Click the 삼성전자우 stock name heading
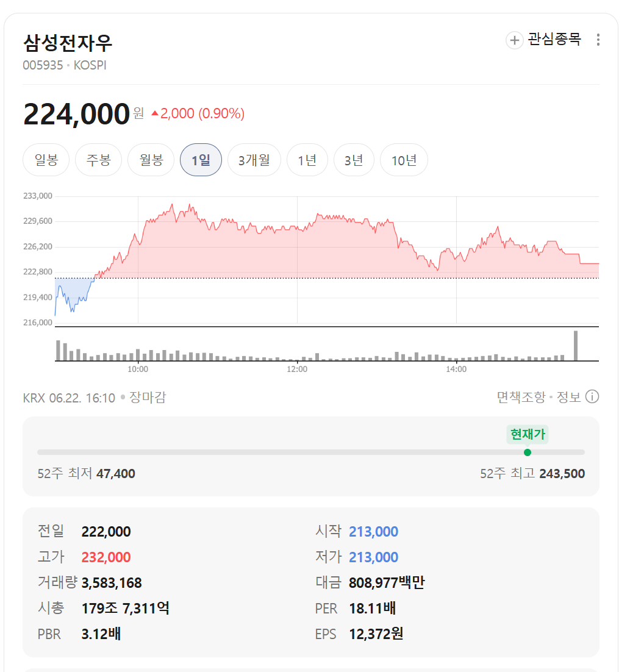This screenshot has height=672, width=630. 67,43
